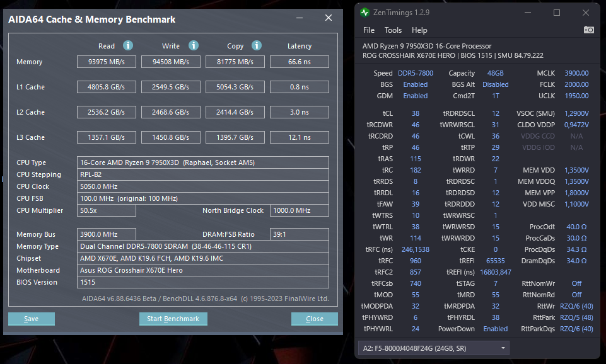Viewport: 606px width, 364px height.
Task: Click the DRAM:FSB Ratio 39:1 field
Action: (x=300, y=234)
